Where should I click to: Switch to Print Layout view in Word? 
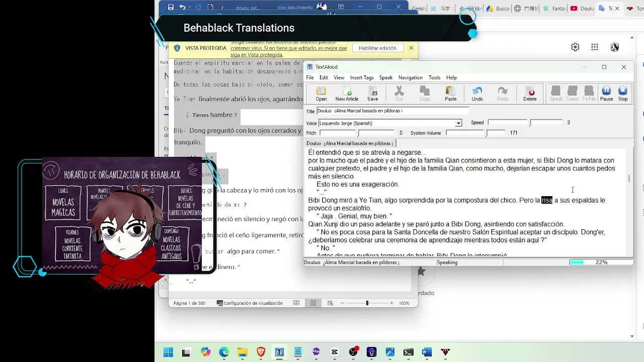[x=313, y=303]
